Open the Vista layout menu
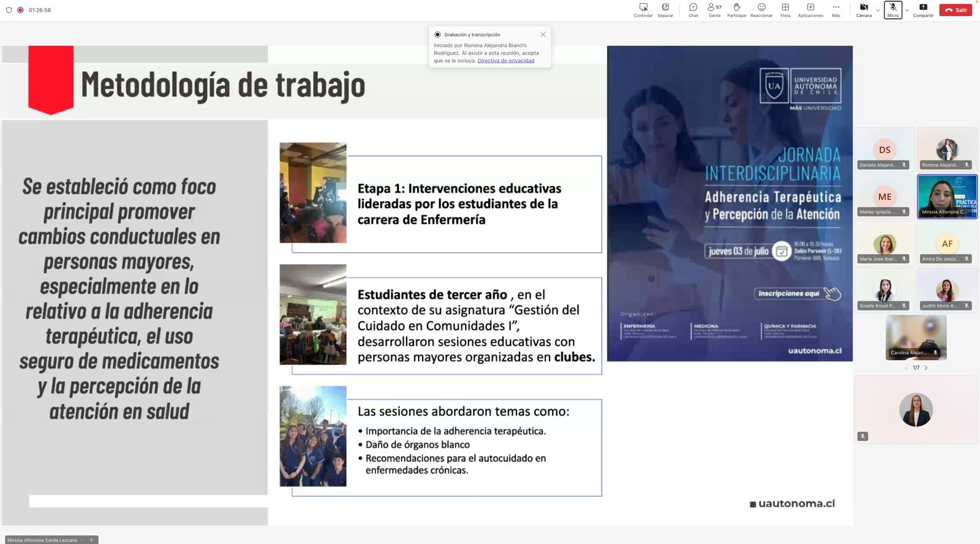This screenshot has height=544, width=980. pyautogui.click(x=785, y=10)
